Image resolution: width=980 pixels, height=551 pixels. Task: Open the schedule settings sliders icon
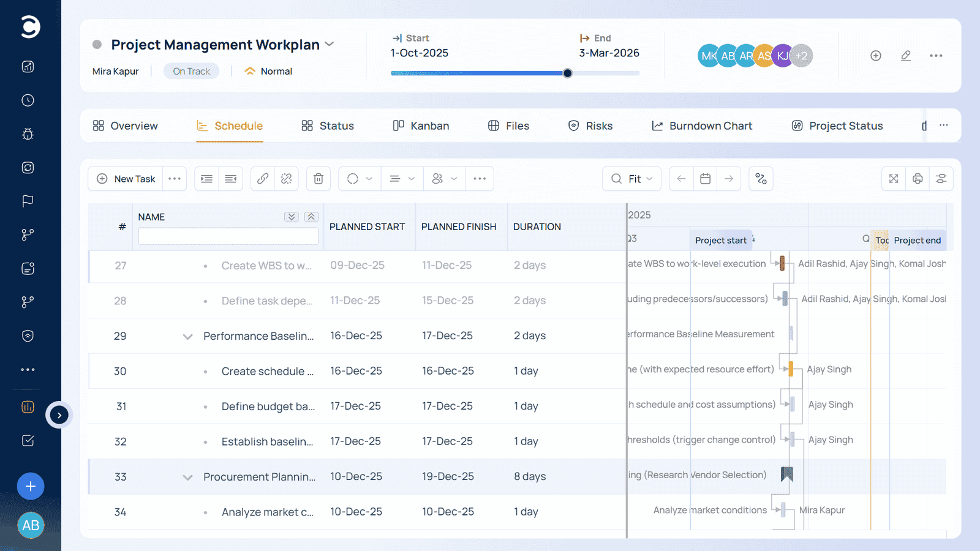click(x=941, y=179)
